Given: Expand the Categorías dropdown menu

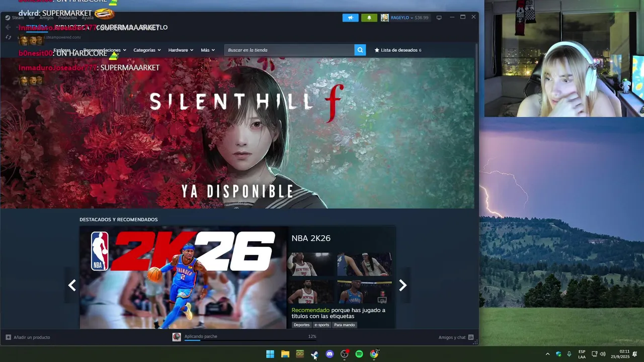Looking at the screenshot, I should tap(147, 50).
